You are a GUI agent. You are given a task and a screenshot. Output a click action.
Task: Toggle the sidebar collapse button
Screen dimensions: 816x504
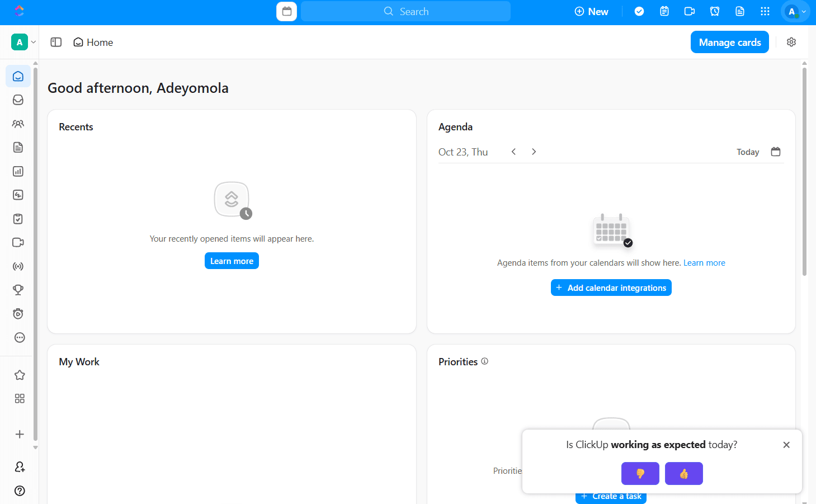tap(56, 43)
